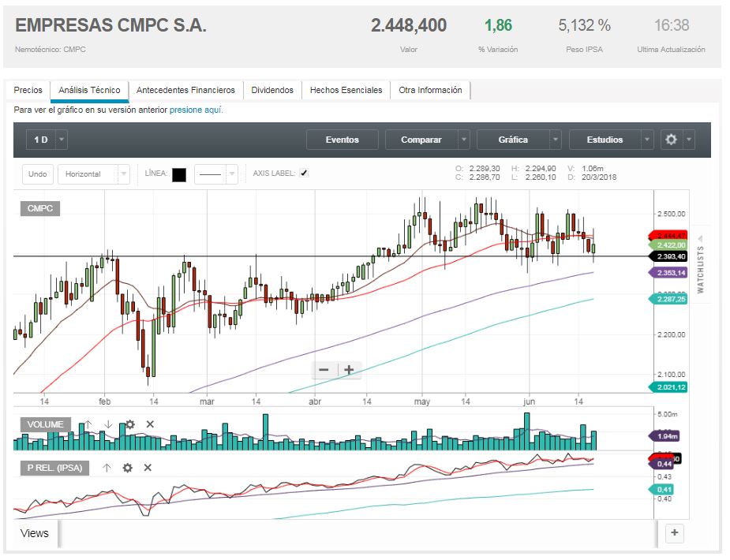Viewport: 730px width, 560px height.
Task: Click the Comparar button
Action: click(421, 140)
